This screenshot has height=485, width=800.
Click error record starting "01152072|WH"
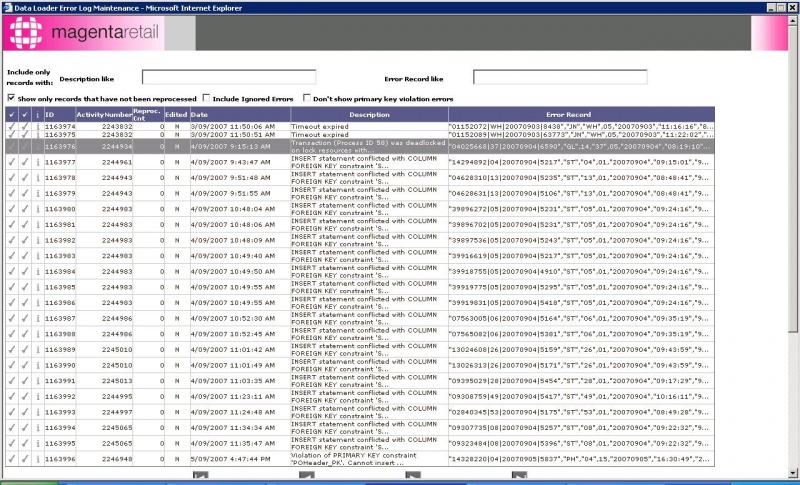pyautogui.click(x=581, y=126)
